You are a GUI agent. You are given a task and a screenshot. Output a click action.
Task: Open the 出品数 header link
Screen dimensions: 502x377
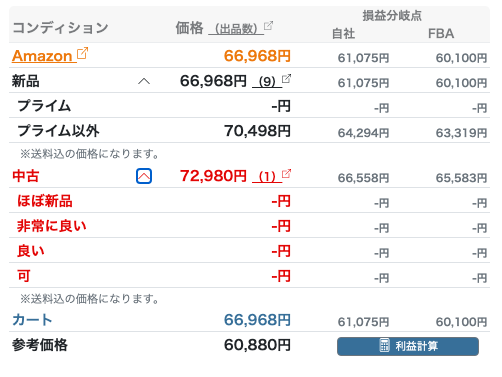236,29
